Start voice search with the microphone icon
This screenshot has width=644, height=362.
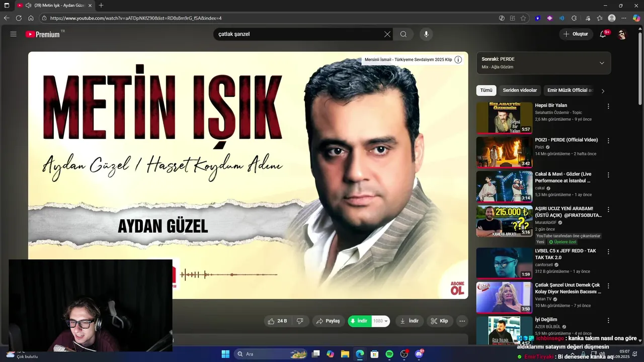(x=426, y=34)
